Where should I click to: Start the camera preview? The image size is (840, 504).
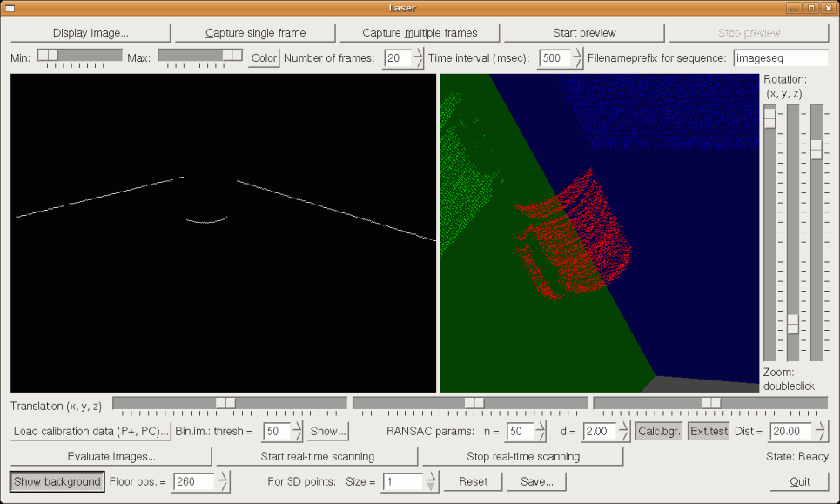[584, 33]
